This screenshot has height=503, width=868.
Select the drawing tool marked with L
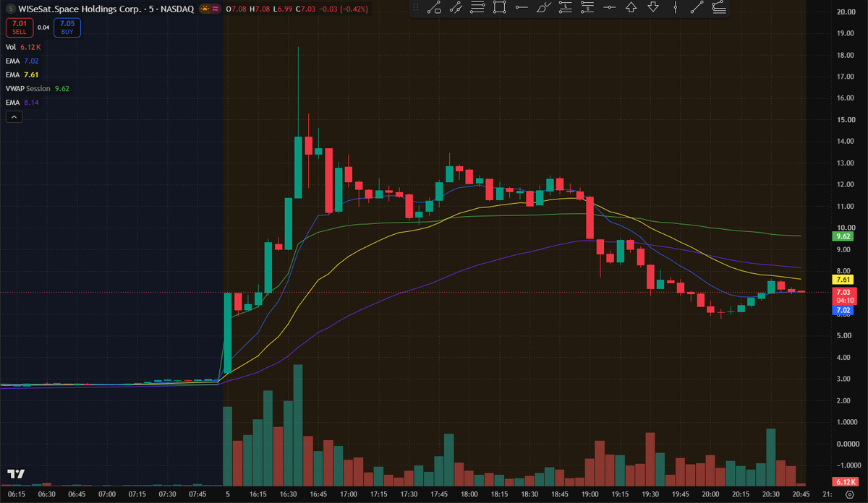coord(566,8)
